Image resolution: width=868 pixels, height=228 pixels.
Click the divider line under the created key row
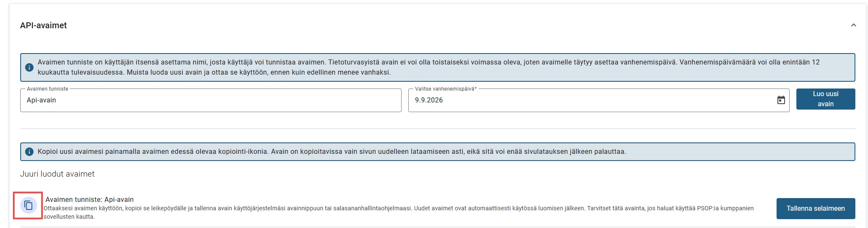437,227
